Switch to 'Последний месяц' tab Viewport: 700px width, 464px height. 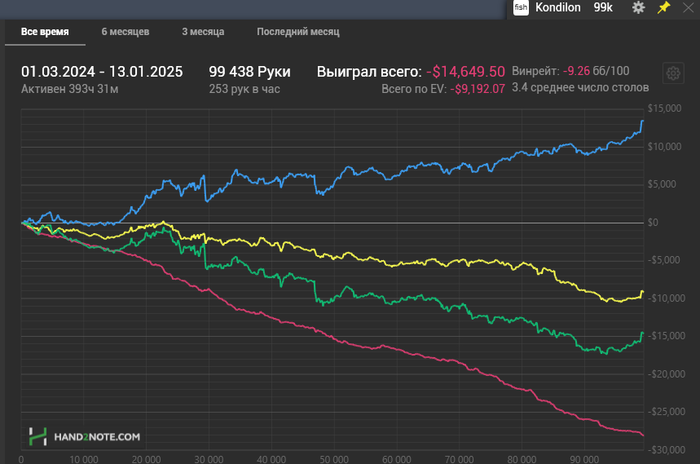tap(298, 32)
